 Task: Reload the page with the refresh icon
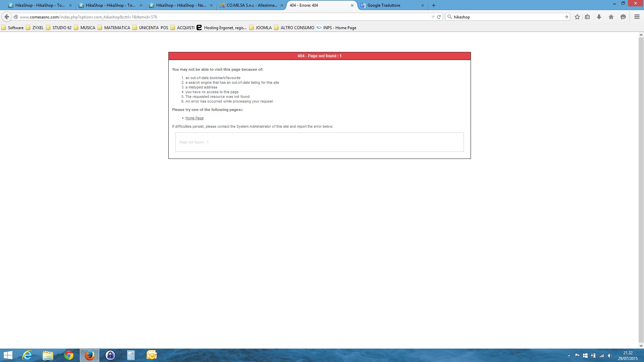[439, 17]
